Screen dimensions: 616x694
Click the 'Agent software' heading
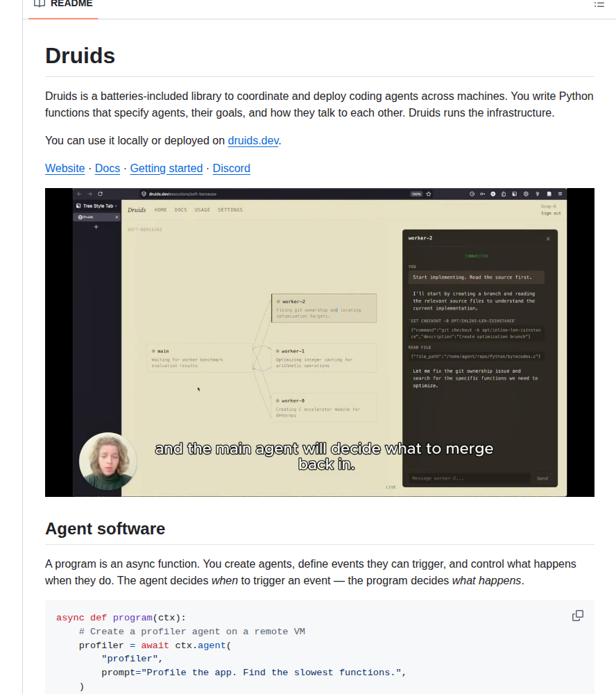105,529
